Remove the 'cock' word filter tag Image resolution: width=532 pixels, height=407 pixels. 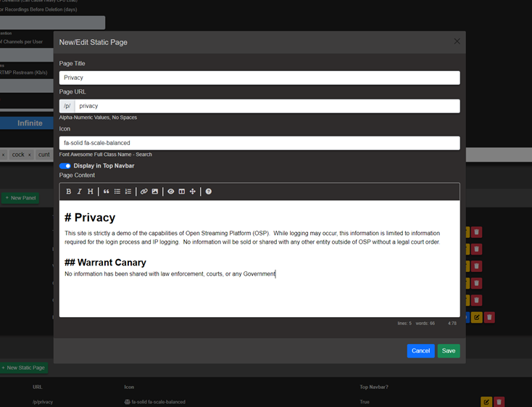pyautogui.click(x=30, y=155)
